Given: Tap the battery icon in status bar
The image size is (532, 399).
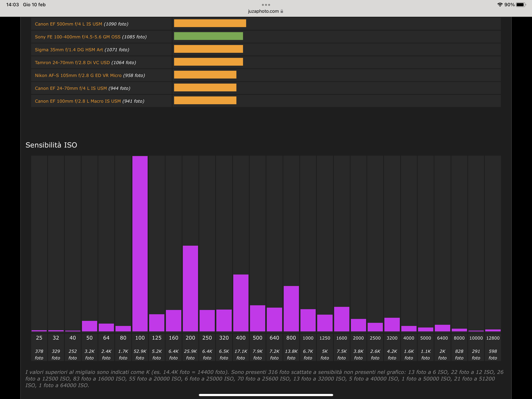Looking at the screenshot, I should [521, 4].
